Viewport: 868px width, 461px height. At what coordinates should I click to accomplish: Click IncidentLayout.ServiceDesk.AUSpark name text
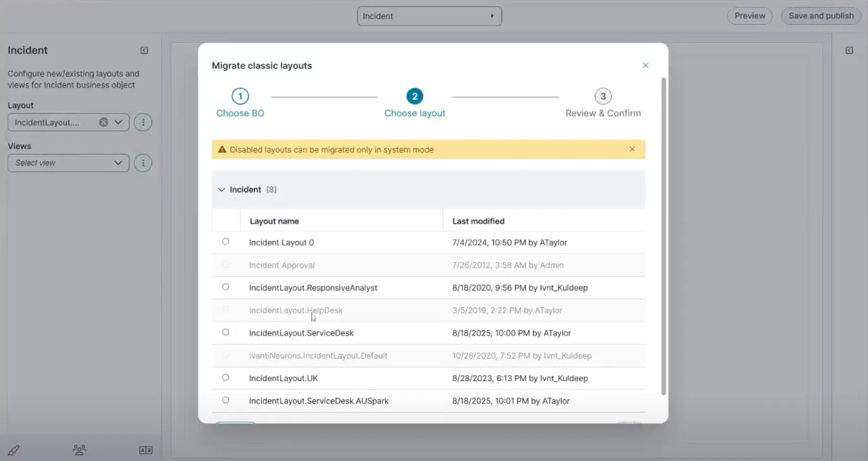coord(319,401)
